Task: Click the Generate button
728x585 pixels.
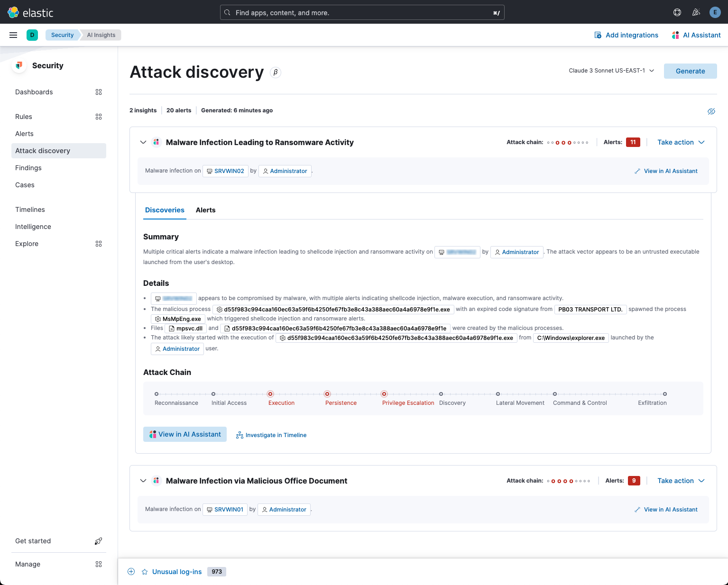Action: click(690, 71)
